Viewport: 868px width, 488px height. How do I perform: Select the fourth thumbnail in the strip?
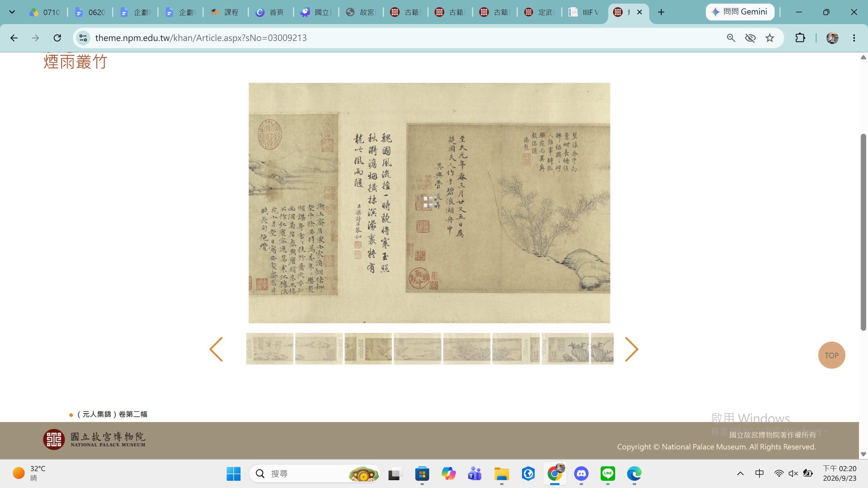pyautogui.click(x=417, y=349)
